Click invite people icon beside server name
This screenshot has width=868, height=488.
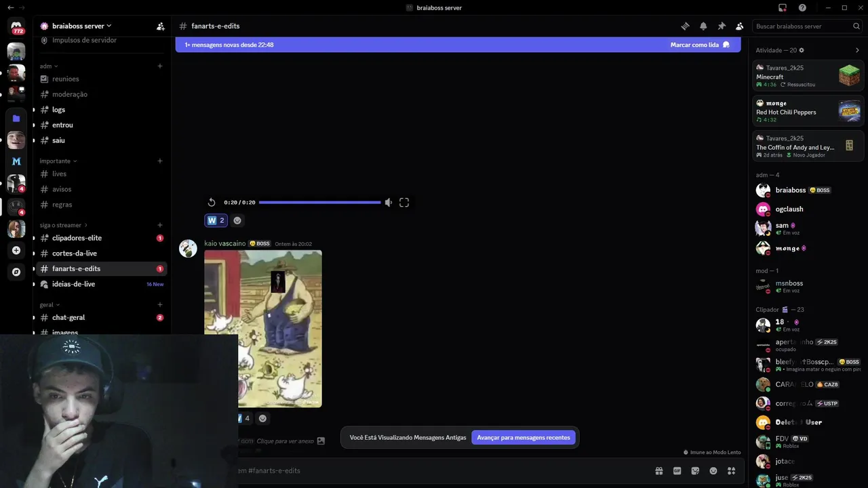pyautogui.click(x=161, y=26)
